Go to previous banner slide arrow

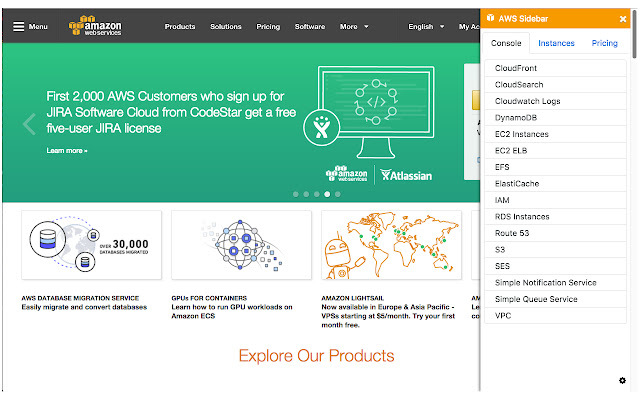pyautogui.click(x=29, y=124)
